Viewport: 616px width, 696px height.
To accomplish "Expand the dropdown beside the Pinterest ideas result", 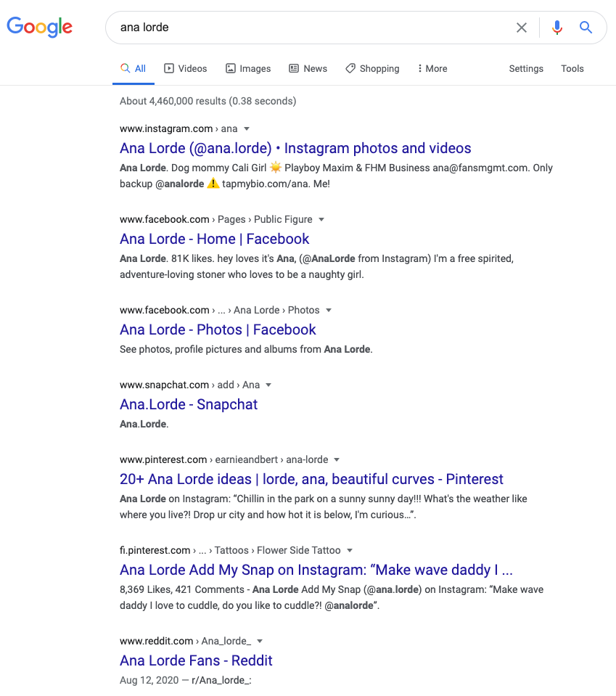I will [336, 459].
